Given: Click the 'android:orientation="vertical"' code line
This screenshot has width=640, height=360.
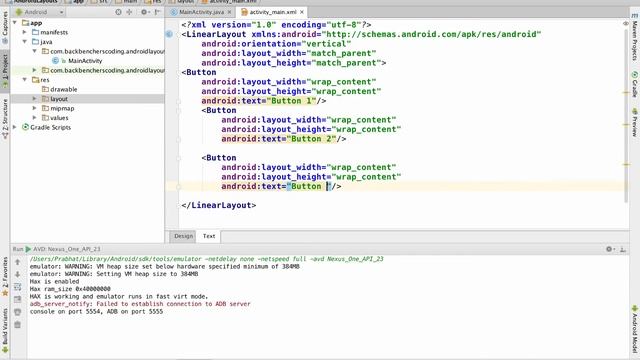Looking at the screenshot, I should (x=276, y=44).
